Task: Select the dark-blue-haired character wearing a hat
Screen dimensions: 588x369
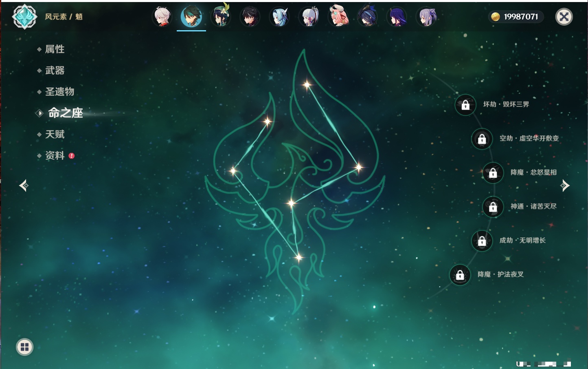Action: pyautogui.click(x=367, y=17)
